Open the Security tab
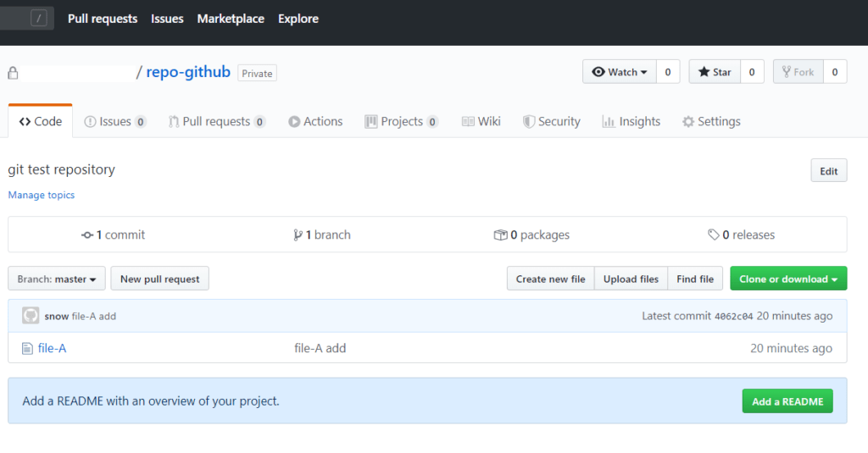The image size is (868, 453). click(x=551, y=121)
